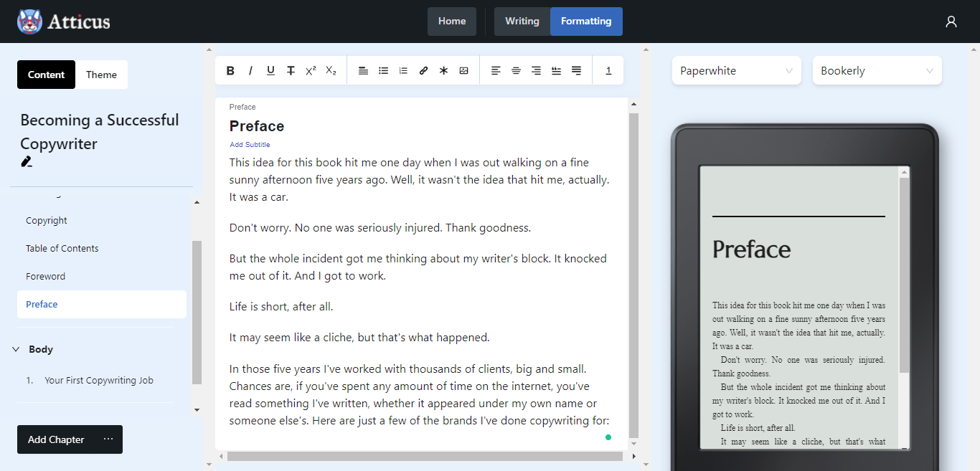Insert an image with the picture icon

[463, 70]
